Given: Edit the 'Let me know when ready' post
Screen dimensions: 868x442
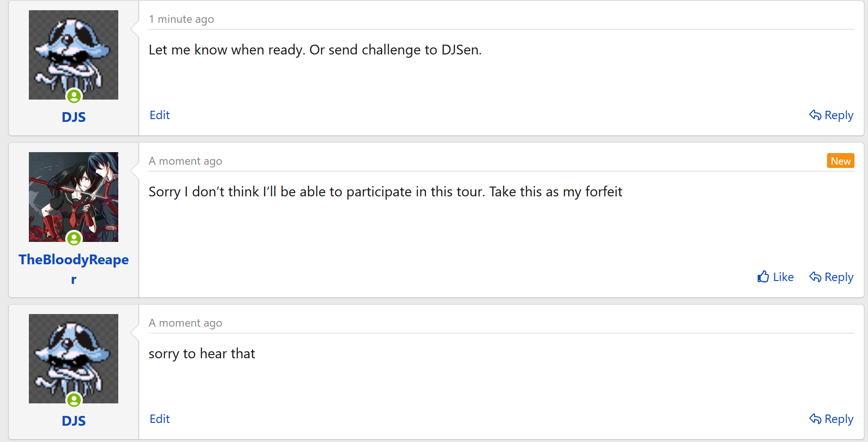Looking at the screenshot, I should [x=159, y=115].
